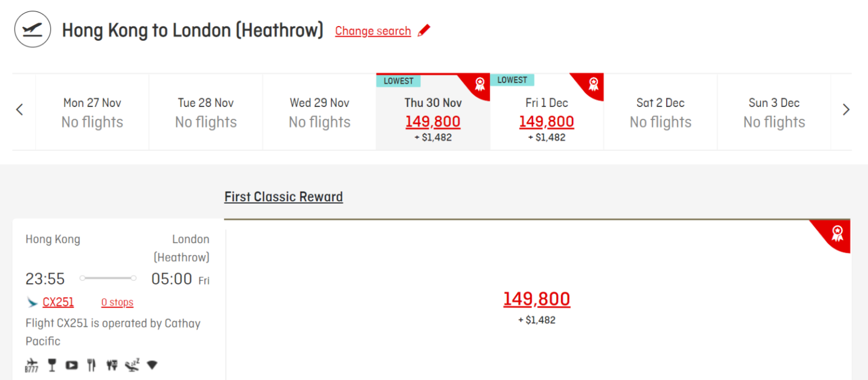Image resolution: width=868 pixels, height=380 pixels.
Task: Open the Change search link
Action: [x=373, y=31]
